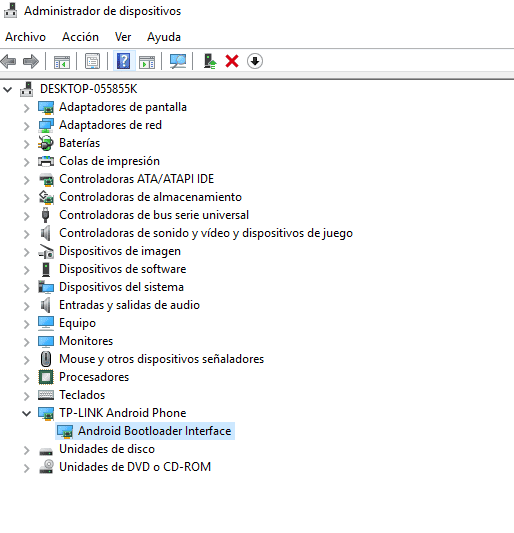The height and width of the screenshot is (533, 514).
Task: Select the Teclados tree entry
Action: pos(82,395)
